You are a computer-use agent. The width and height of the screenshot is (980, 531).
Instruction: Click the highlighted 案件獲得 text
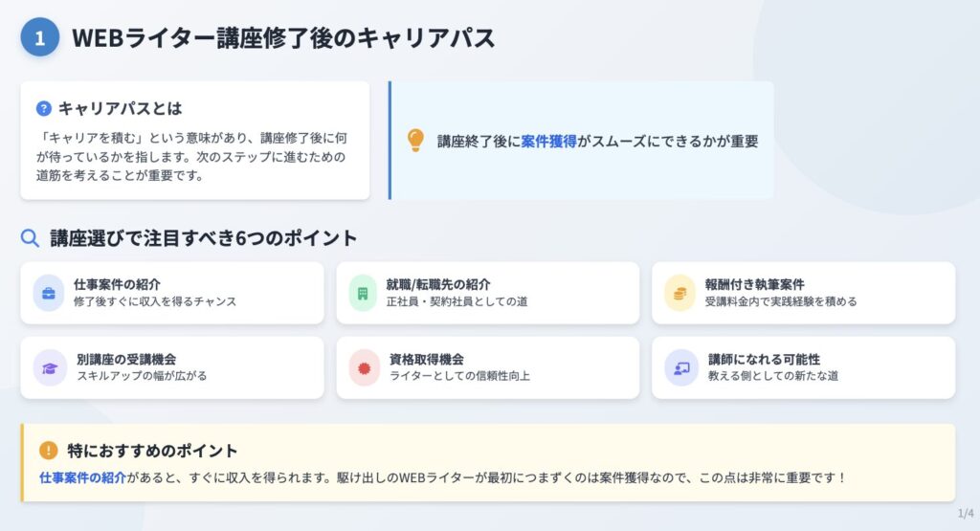[x=548, y=142]
